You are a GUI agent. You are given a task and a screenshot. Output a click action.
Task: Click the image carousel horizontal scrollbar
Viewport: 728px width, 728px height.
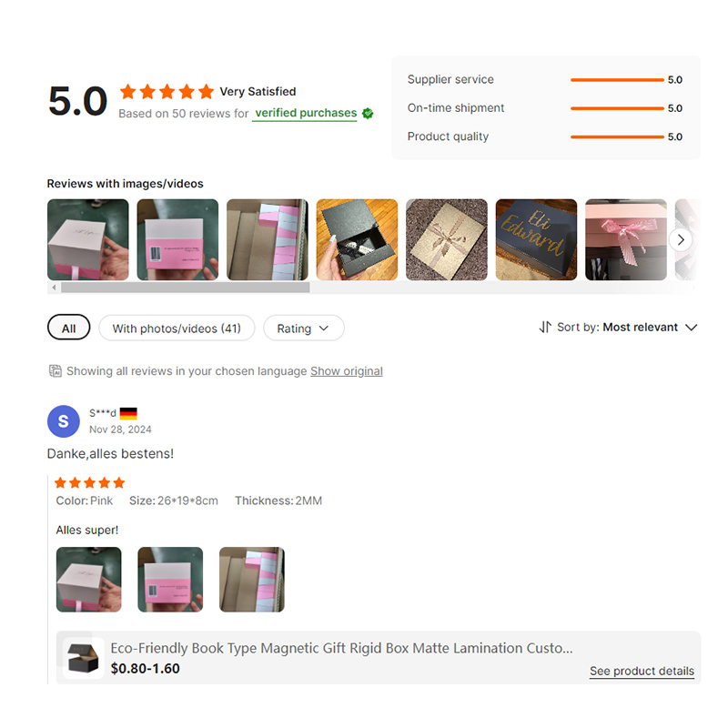pos(186,288)
